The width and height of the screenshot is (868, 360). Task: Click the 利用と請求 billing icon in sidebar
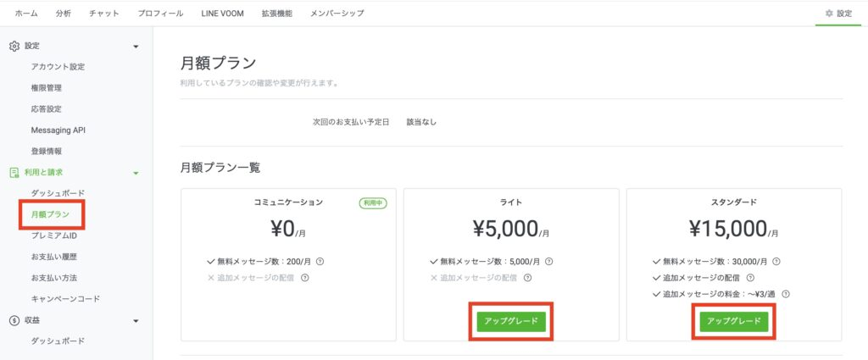14,173
